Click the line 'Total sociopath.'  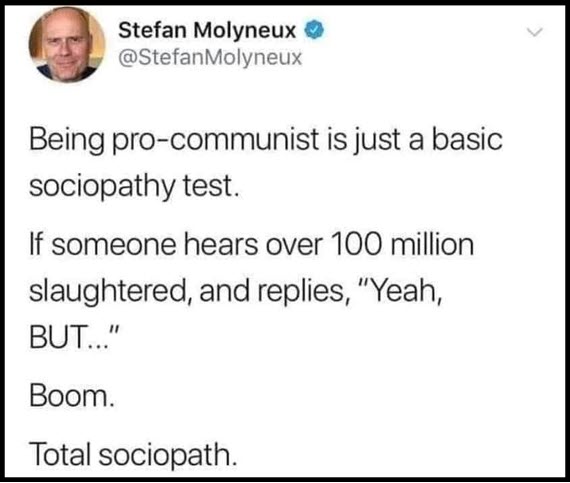click(x=133, y=454)
